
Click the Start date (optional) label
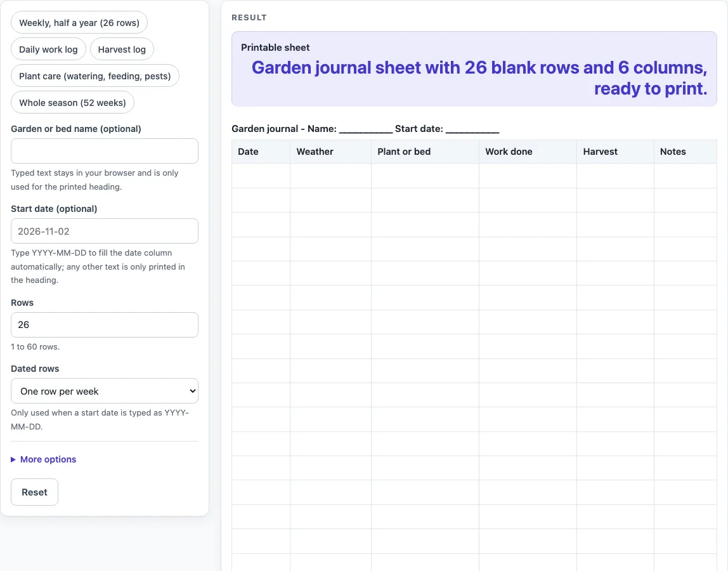click(54, 209)
